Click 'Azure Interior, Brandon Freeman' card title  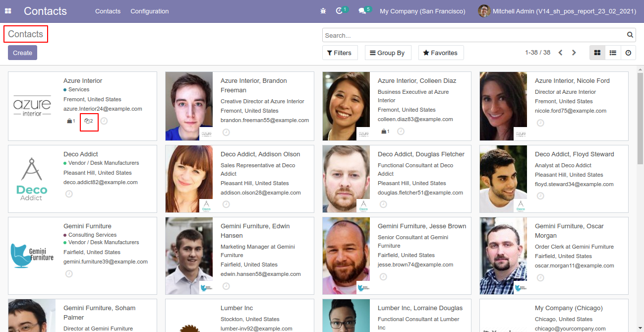[x=253, y=85]
